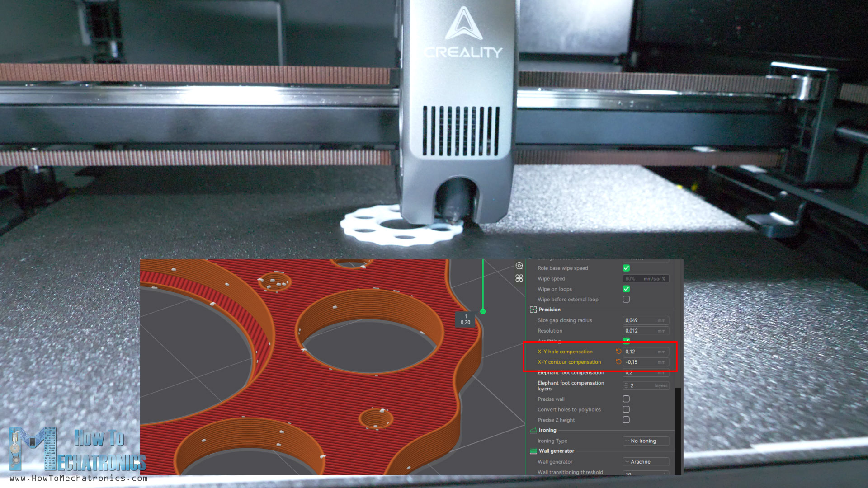
Task: Open Wall generator Arachne dropdown
Action: tap(646, 462)
